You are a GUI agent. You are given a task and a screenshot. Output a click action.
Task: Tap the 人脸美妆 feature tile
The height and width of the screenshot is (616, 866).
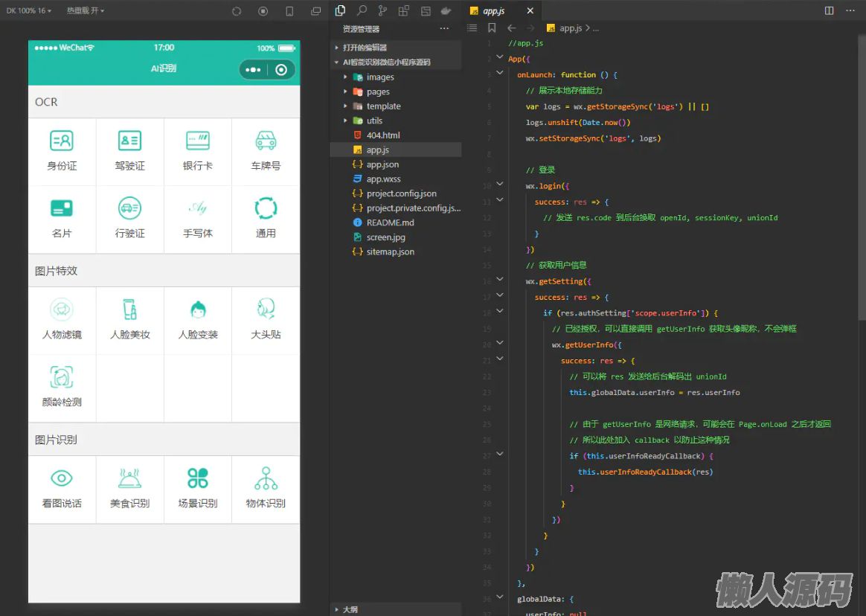tap(130, 318)
